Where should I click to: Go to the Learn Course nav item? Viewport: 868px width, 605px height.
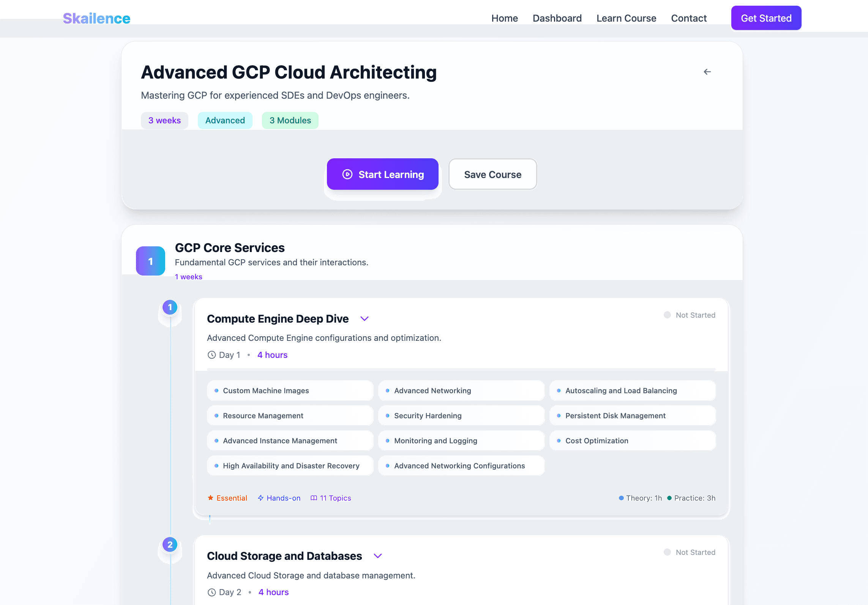pyautogui.click(x=626, y=18)
